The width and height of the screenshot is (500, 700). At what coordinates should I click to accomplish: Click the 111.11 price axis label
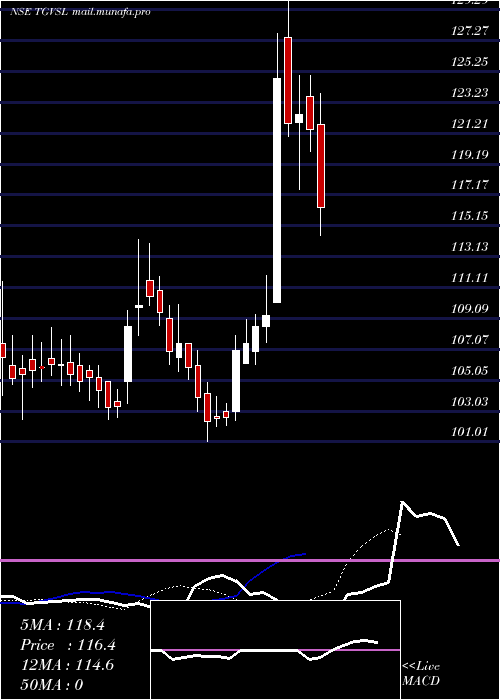469,278
